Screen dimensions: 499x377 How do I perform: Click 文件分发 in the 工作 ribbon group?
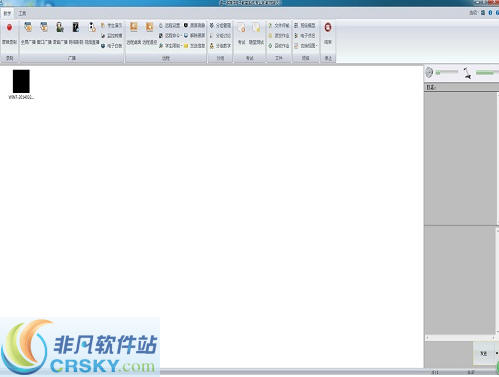pos(279,25)
